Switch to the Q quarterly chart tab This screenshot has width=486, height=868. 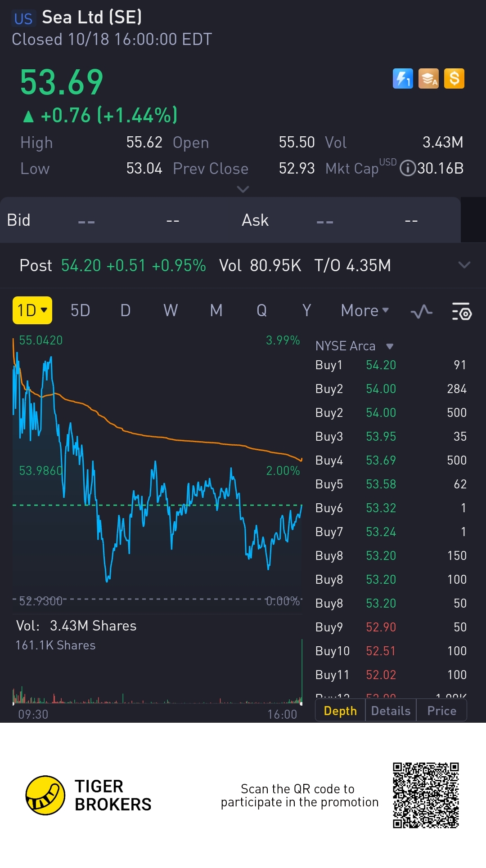point(261,310)
